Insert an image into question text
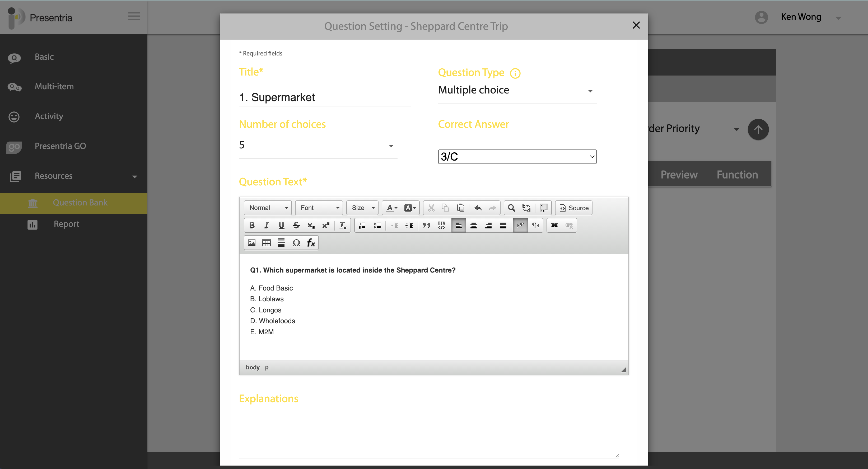This screenshot has height=469, width=868. [252, 243]
